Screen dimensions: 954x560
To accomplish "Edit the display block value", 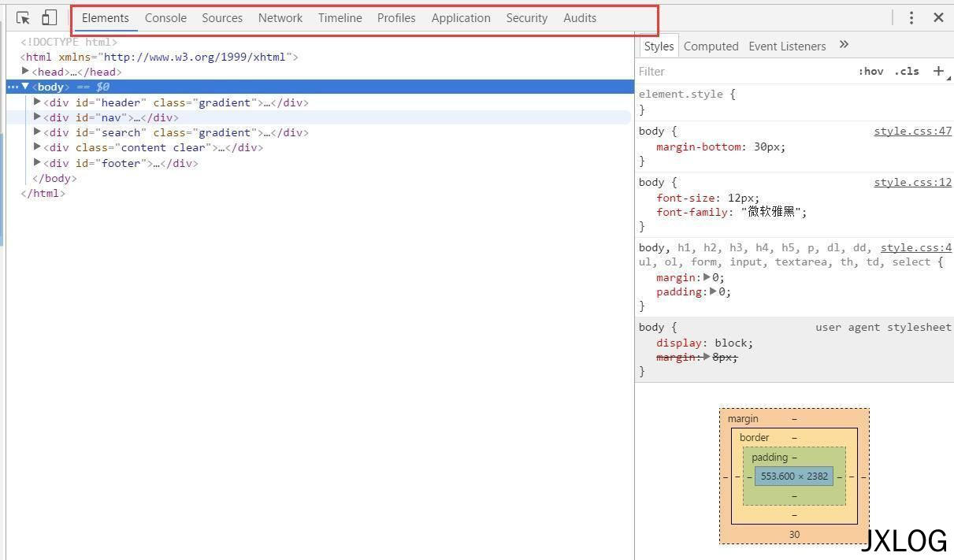I will coord(732,343).
